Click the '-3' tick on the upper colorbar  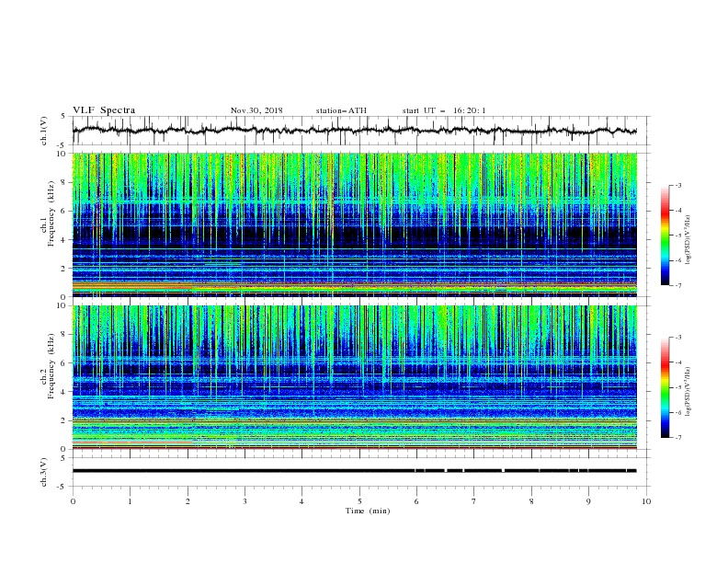677,185
